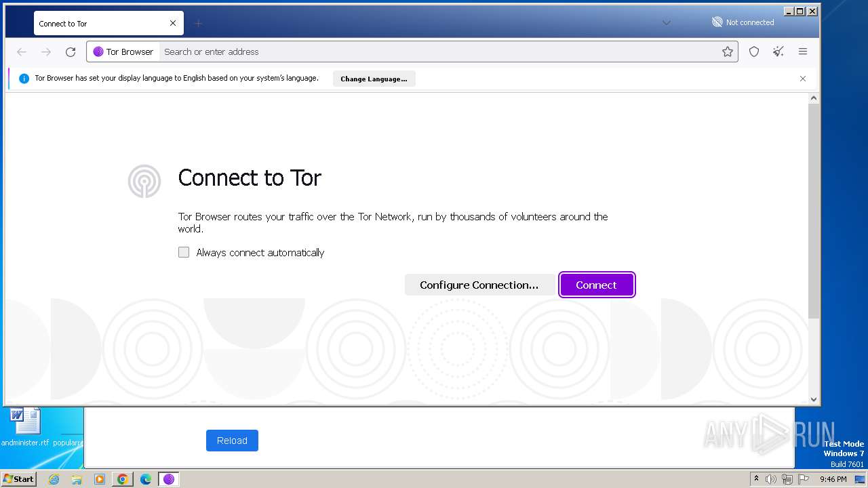Click the info icon in notification bar
This screenshot has width=868, height=488.
(x=24, y=79)
